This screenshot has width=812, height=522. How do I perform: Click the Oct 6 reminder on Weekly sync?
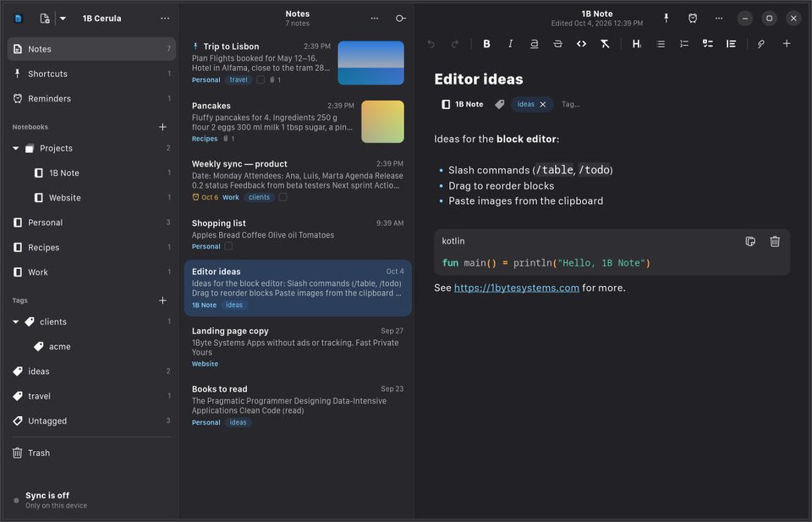205,197
